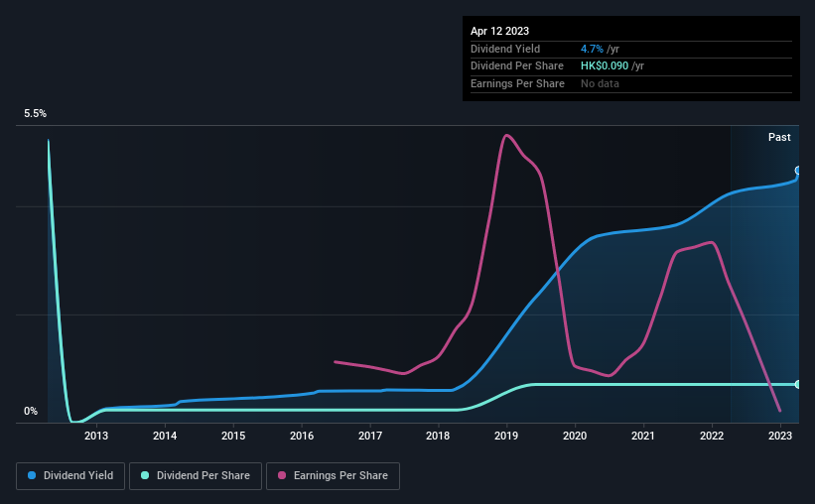Select the 2019 label on the time axis
The width and height of the screenshot is (815, 504).
(x=506, y=436)
